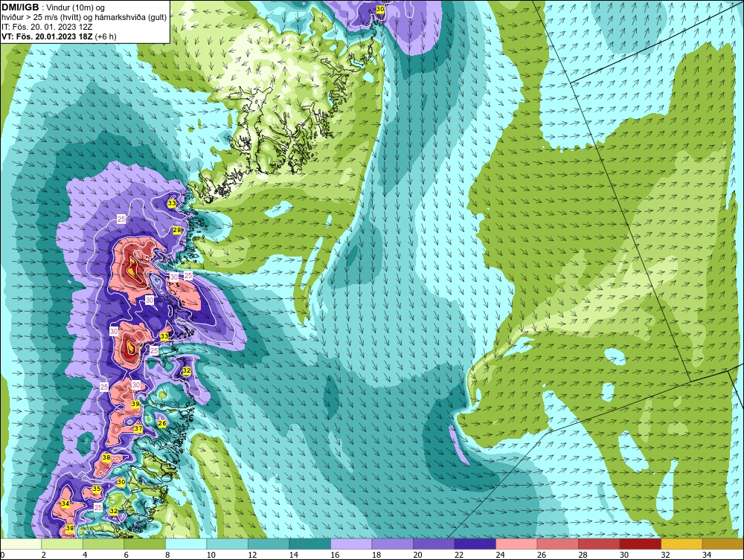Click the yellow '37' gust label on map

(138, 428)
